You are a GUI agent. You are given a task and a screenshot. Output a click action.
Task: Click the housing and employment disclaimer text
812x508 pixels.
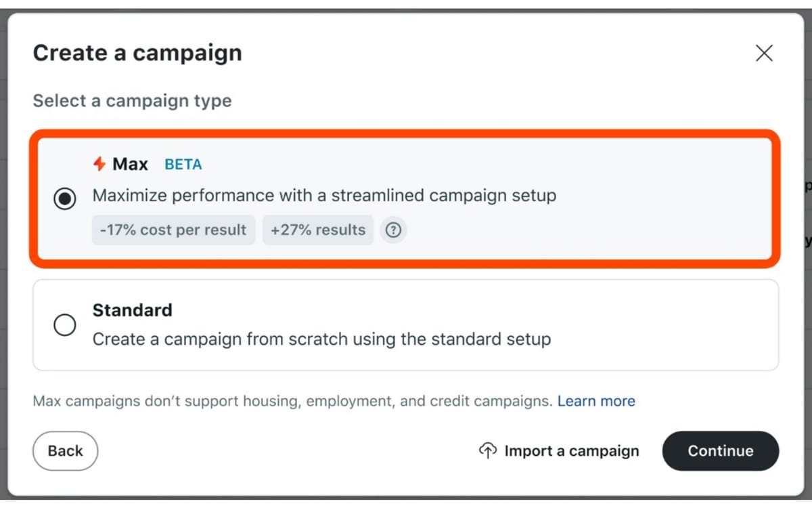[x=291, y=401]
